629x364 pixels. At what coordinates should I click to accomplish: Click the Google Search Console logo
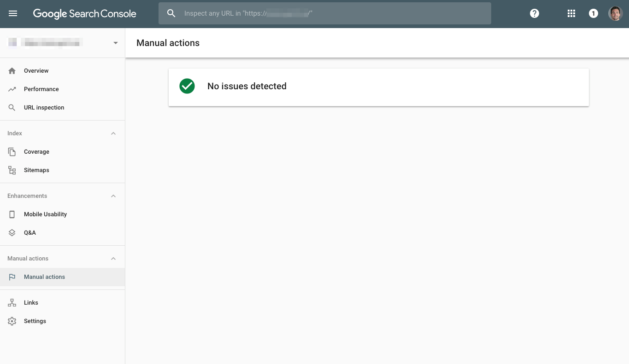click(84, 14)
